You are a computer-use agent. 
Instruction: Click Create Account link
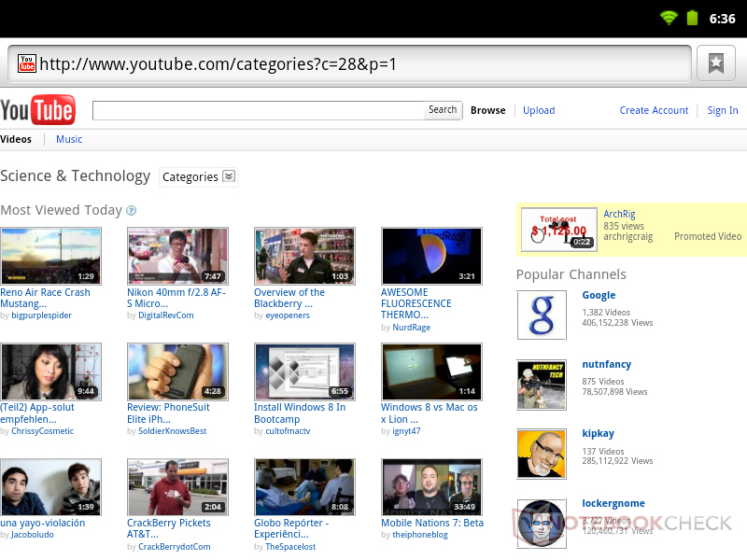(x=654, y=110)
